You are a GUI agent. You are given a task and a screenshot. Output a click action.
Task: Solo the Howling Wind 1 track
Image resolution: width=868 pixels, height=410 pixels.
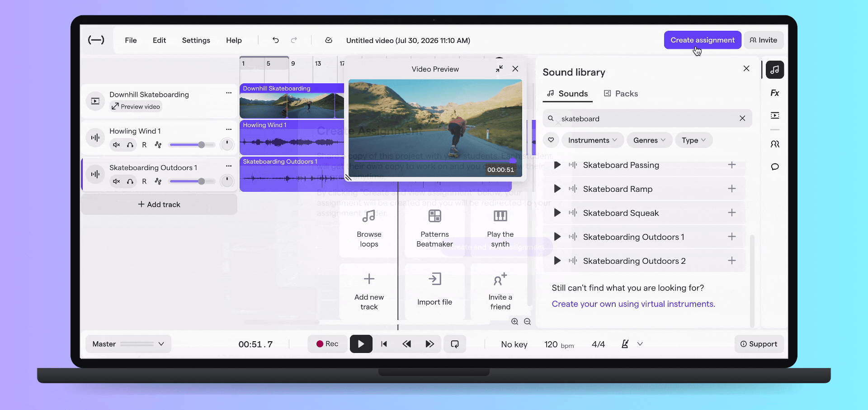pyautogui.click(x=130, y=145)
